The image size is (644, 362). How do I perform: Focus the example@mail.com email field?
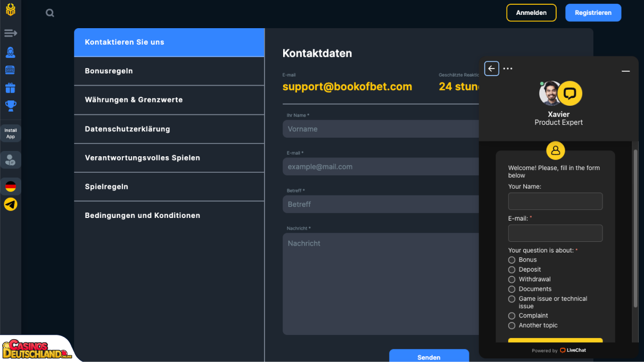(381, 166)
